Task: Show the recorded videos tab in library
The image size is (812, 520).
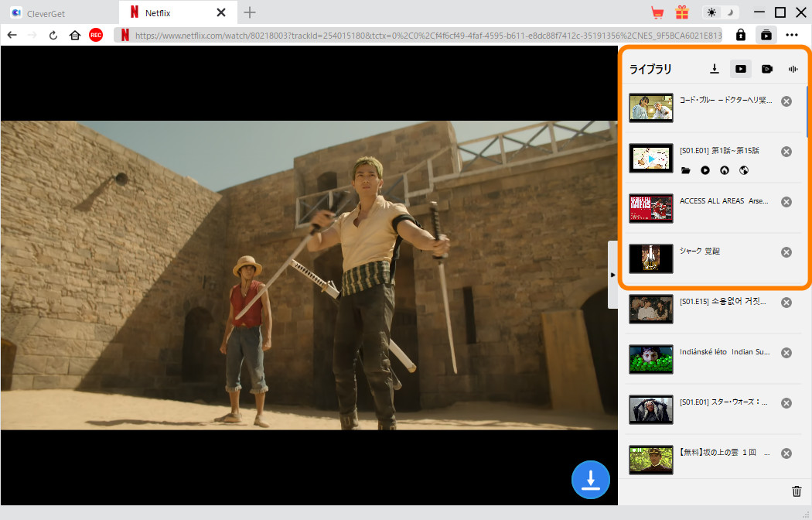Action: (x=767, y=69)
